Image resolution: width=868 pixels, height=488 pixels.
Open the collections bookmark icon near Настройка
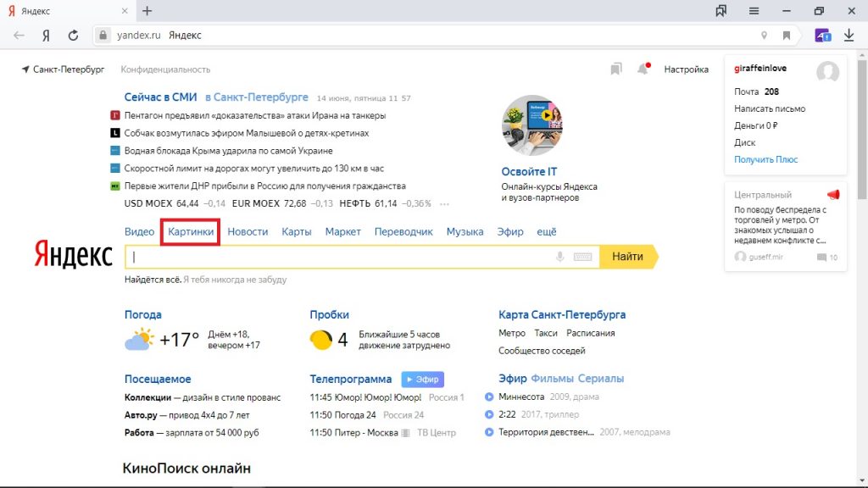coord(616,69)
